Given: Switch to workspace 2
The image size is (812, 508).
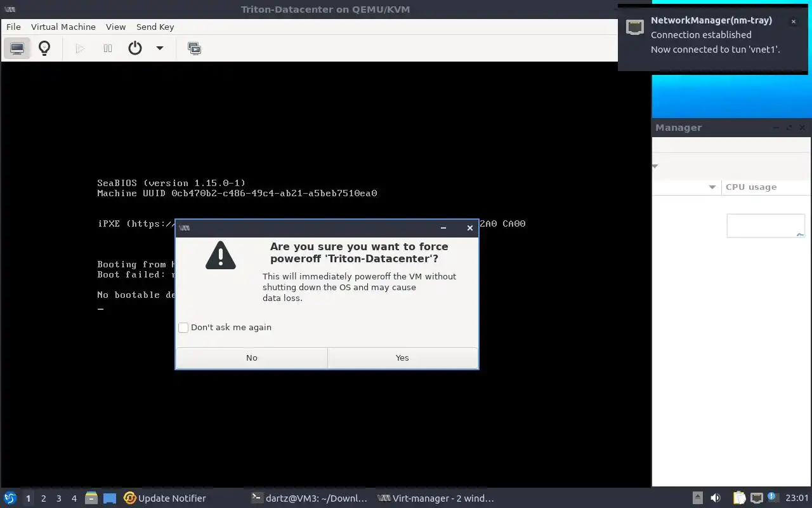Looking at the screenshot, I should tap(43, 498).
